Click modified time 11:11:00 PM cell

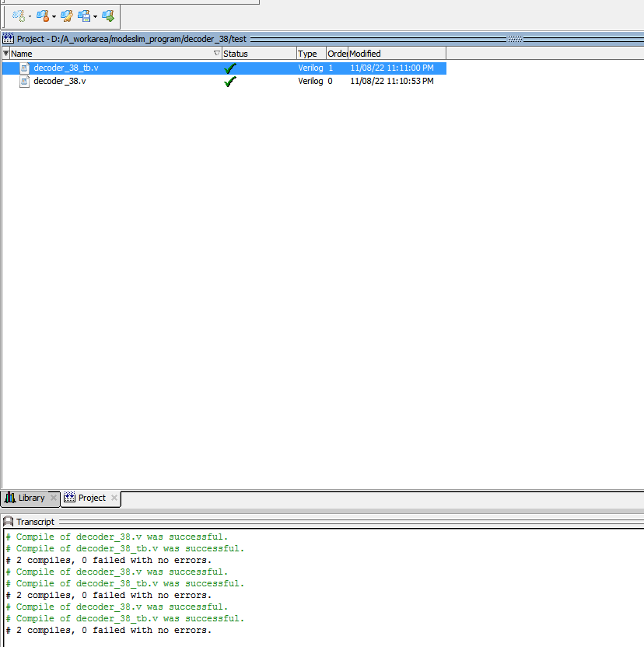(392, 68)
